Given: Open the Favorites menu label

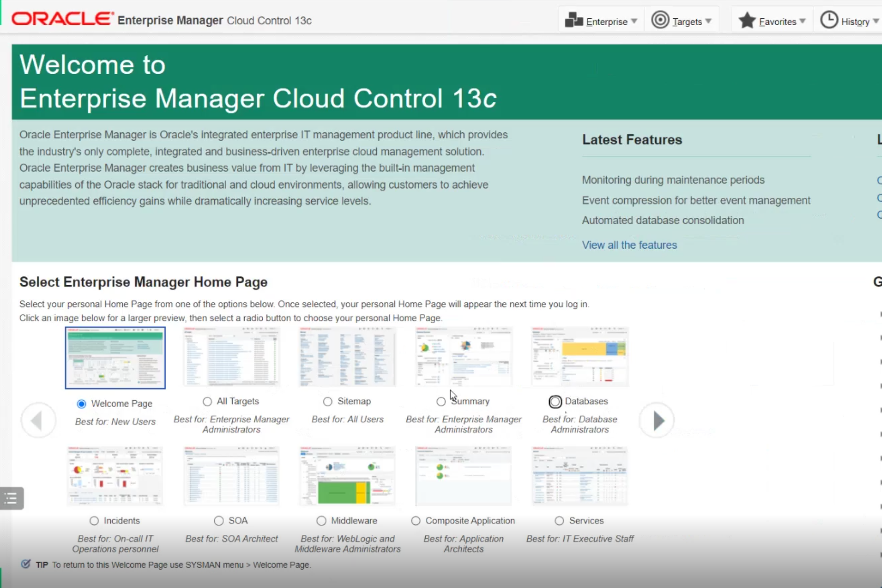Looking at the screenshot, I should [777, 22].
